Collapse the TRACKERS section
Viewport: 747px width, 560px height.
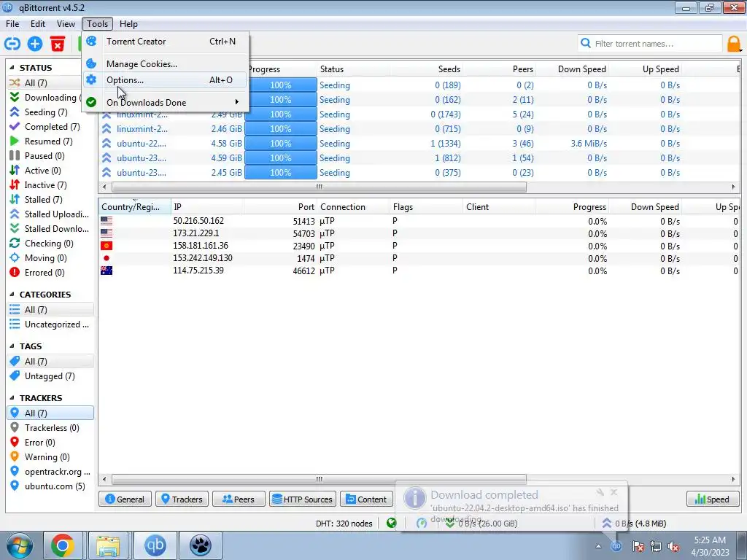click(x=12, y=397)
